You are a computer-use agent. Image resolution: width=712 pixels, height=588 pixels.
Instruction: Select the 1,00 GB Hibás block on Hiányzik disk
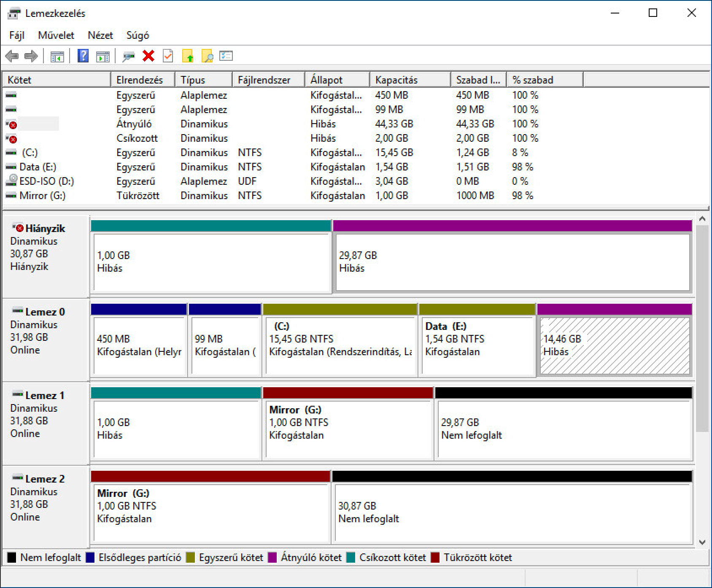(211, 262)
